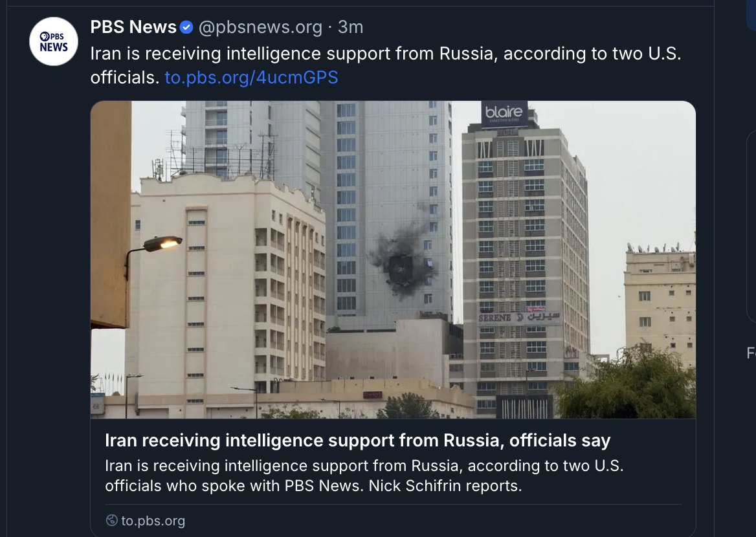The image size is (756, 537).
Task: Follow the to.pbs.org/4ucmGPS link
Action: pos(251,78)
